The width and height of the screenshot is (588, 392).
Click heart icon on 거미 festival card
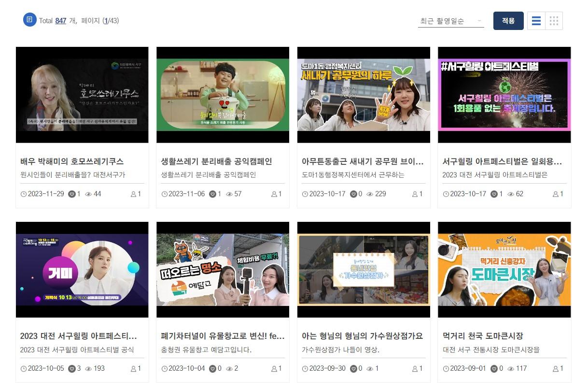pos(72,368)
